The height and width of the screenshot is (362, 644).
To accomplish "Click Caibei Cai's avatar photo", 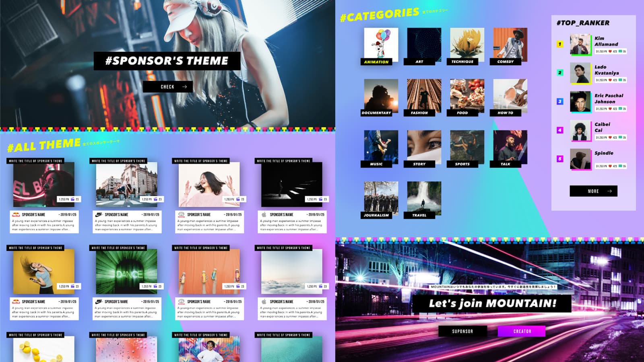I will (580, 130).
